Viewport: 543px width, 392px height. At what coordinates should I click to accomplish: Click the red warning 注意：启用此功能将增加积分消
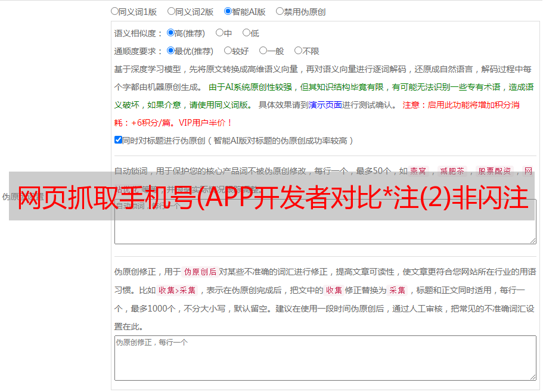pyautogui.click(x=461, y=105)
